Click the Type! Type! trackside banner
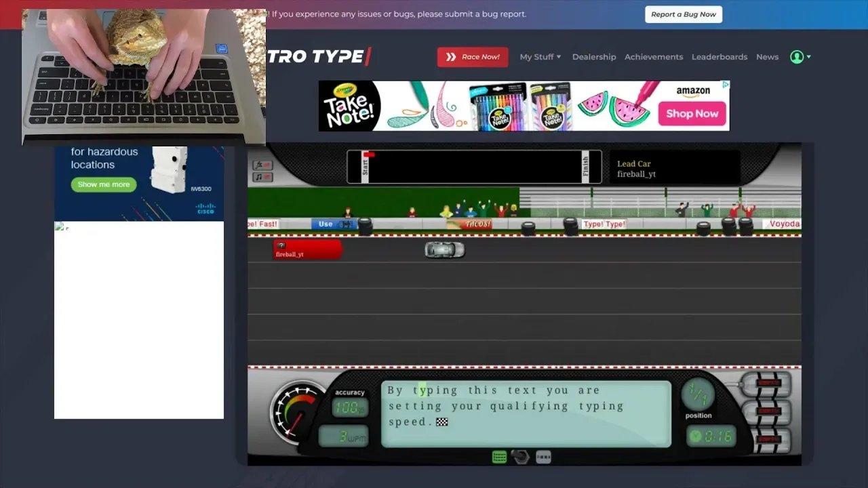This screenshot has width=868, height=488. click(604, 224)
